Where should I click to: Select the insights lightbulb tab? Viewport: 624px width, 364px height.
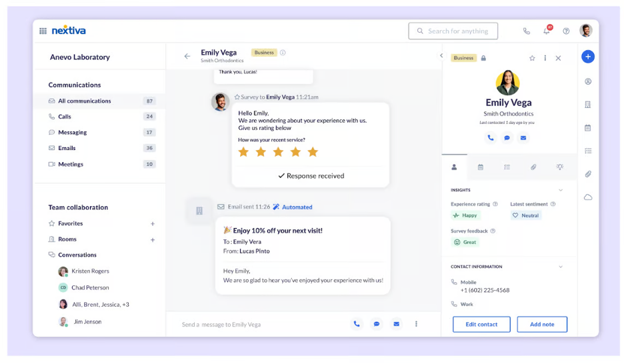tap(559, 167)
